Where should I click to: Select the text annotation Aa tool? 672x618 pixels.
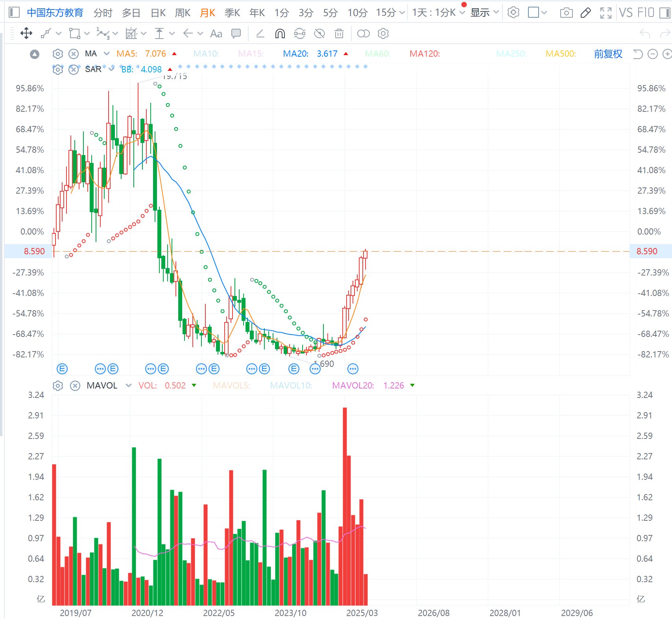tap(216, 33)
